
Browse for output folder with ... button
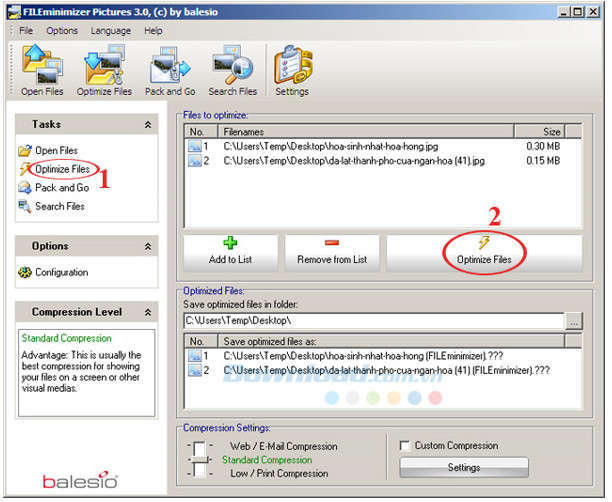574,321
